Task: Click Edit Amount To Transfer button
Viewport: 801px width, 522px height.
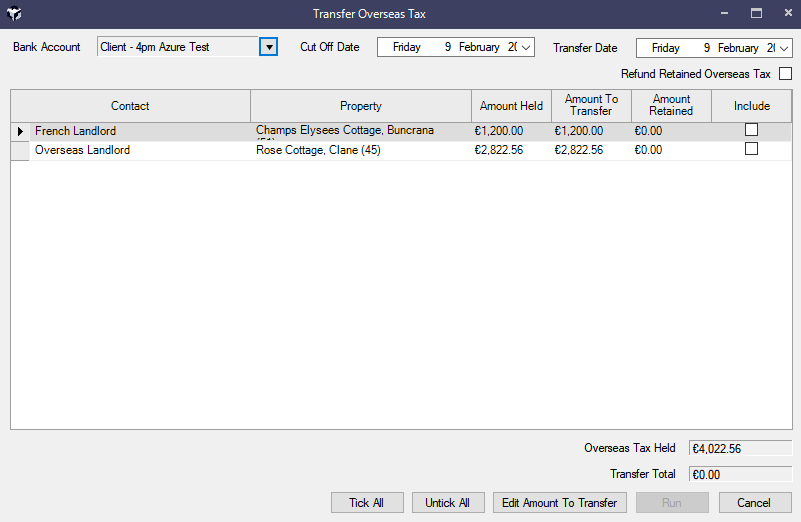Action: click(x=560, y=503)
